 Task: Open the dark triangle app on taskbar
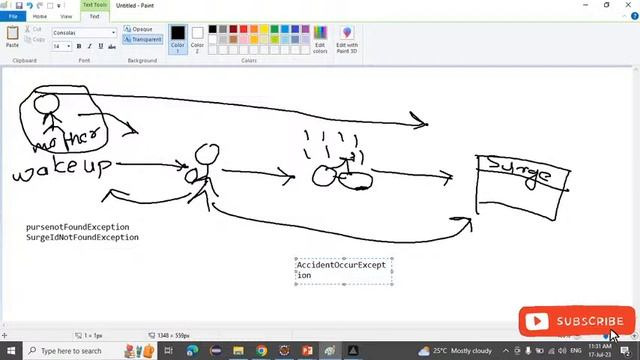[x=353, y=351]
